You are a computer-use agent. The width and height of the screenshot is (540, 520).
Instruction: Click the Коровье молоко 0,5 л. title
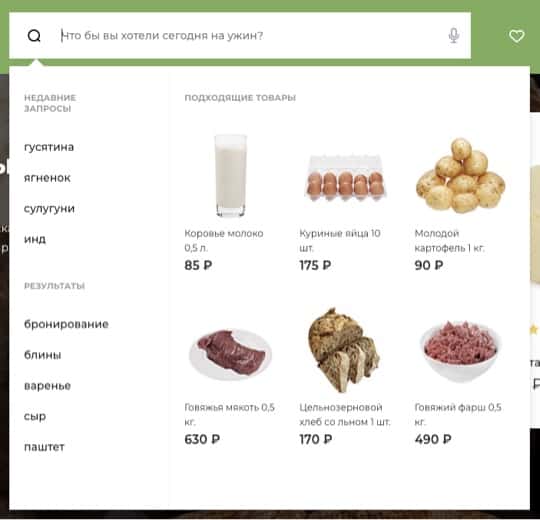pos(224,240)
